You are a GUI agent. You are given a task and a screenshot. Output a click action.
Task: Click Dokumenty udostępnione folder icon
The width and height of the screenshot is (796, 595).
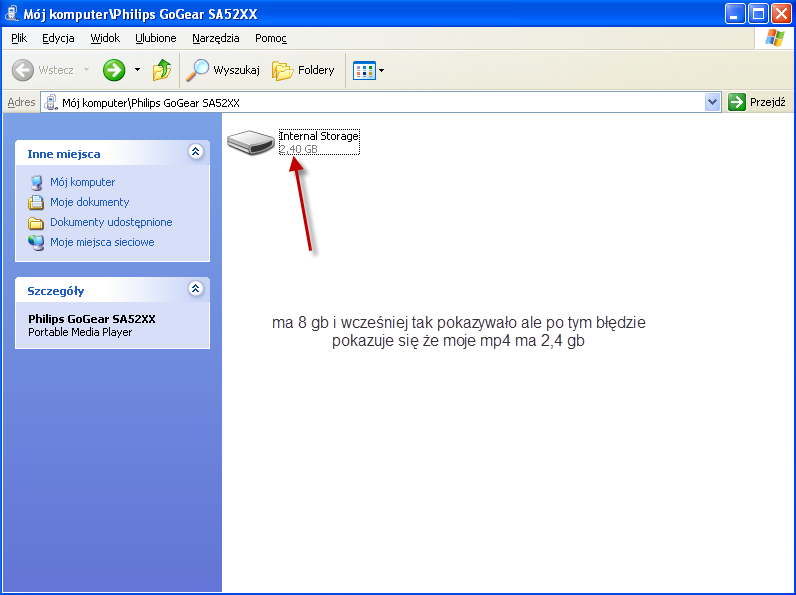[x=36, y=223]
